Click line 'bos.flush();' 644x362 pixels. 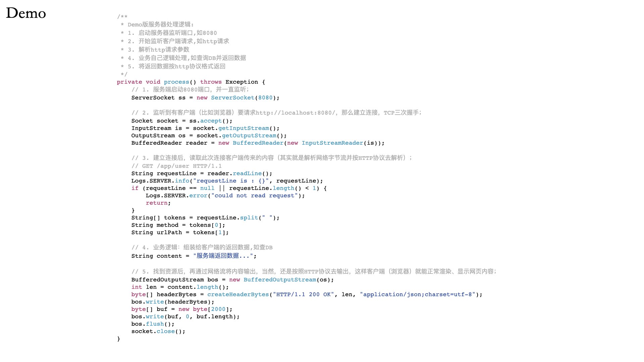(x=153, y=324)
